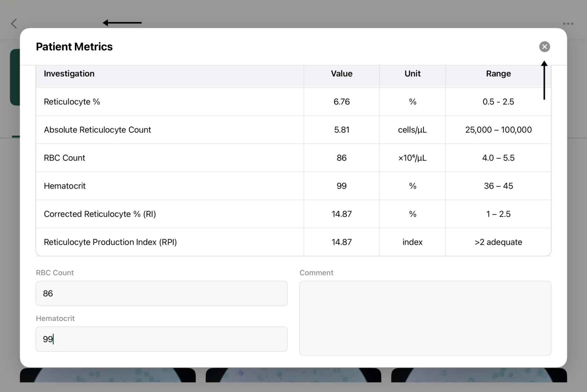Image resolution: width=587 pixels, height=392 pixels.
Task: Go back using the chevron icon
Action: point(14,23)
